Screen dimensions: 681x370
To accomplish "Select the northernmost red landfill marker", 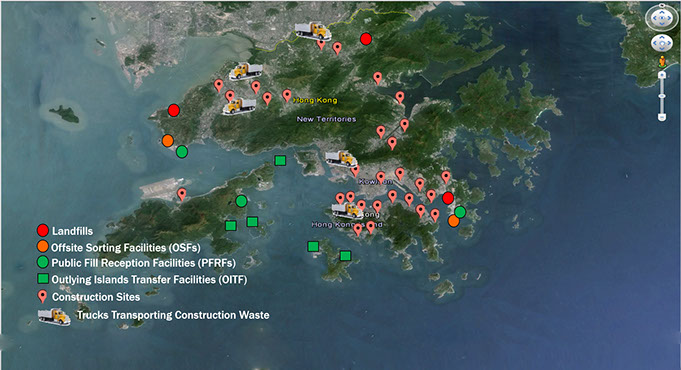I will click(366, 39).
